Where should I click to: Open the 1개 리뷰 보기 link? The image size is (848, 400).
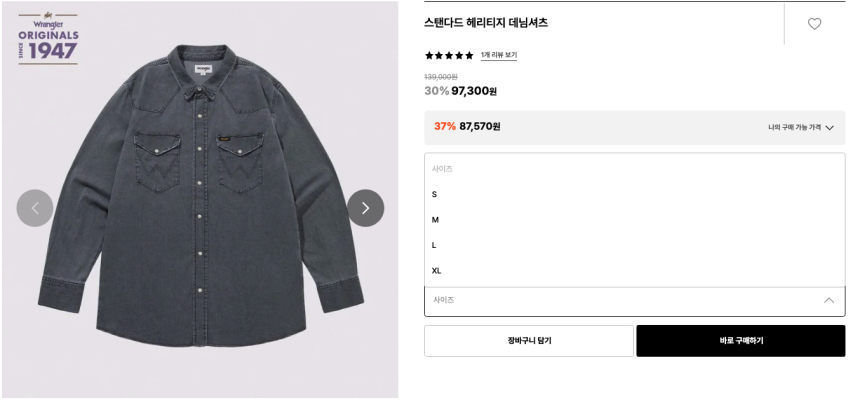click(499, 55)
